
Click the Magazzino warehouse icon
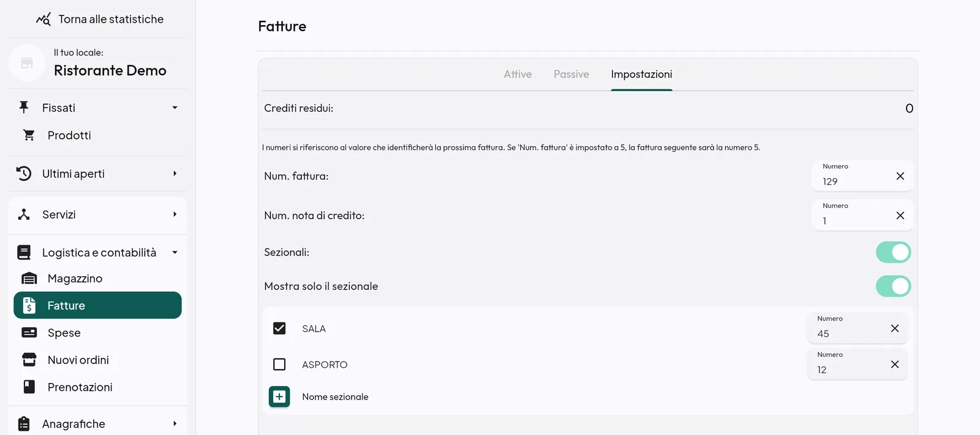tap(29, 278)
